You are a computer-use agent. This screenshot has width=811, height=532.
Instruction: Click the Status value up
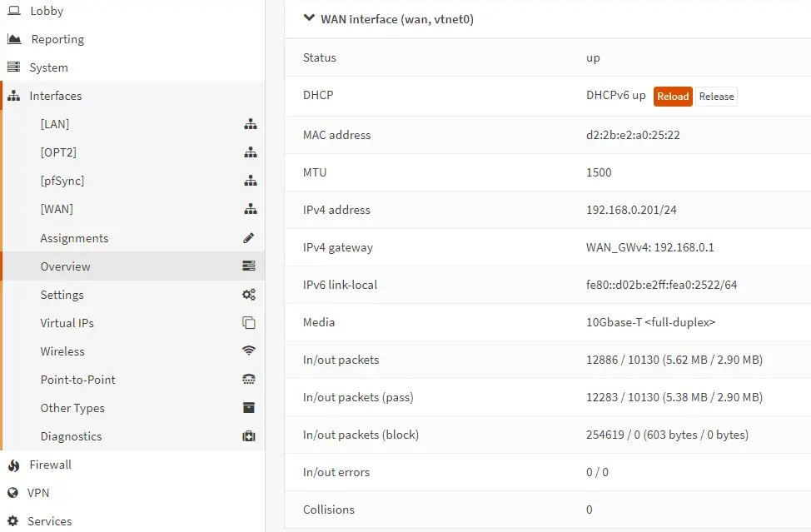(x=593, y=58)
